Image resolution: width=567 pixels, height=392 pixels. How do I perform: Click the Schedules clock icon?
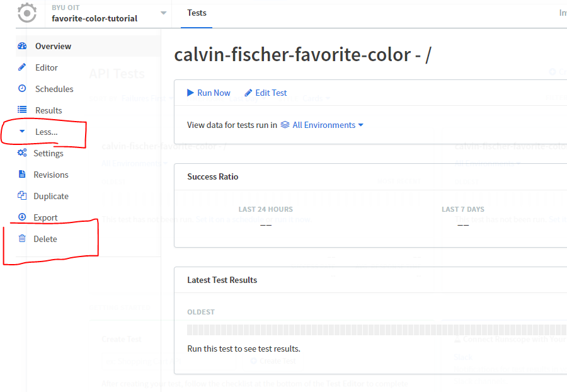tap(22, 89)
